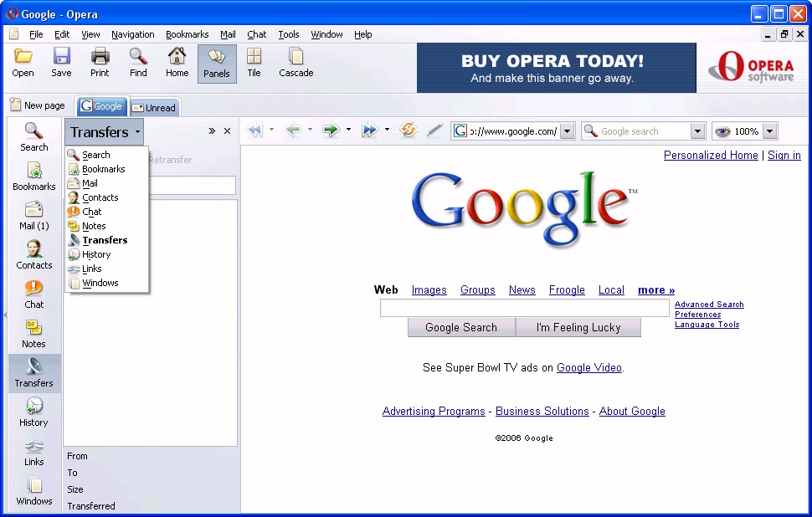Click the Save floppy disk icon
Viewport: 812px width, 517px height.
(x=62, y=56)
